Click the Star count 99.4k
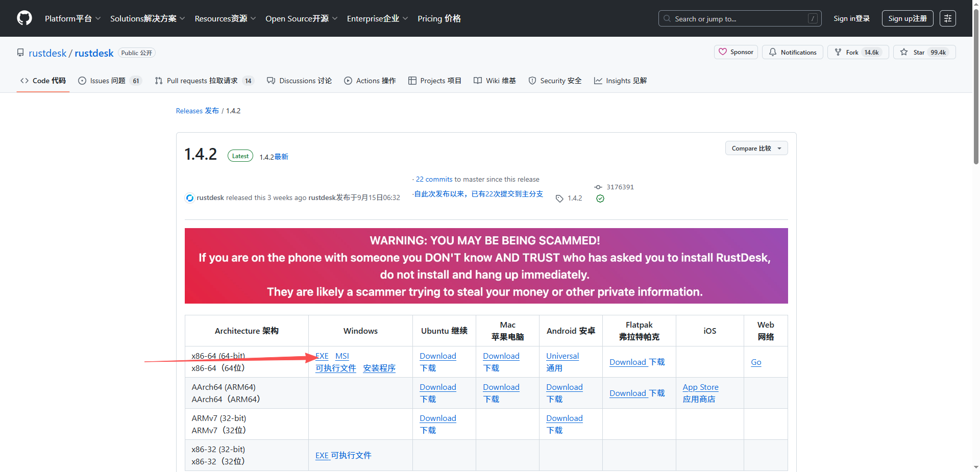This screenshot has height=472, width=980. pos(938,53)
